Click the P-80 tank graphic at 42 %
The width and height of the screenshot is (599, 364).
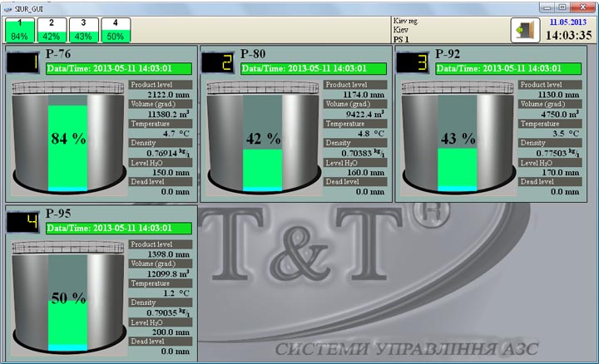(x=263, y=138)
